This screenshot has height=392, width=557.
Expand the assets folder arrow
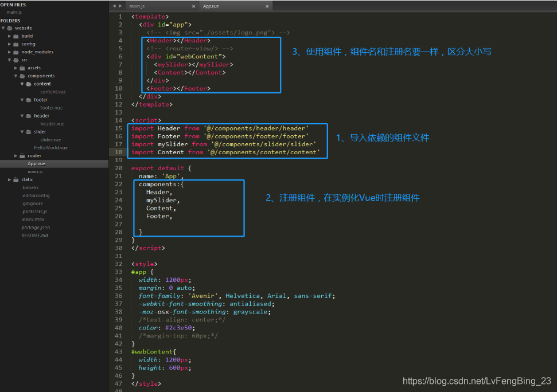(x=15, y=68)
